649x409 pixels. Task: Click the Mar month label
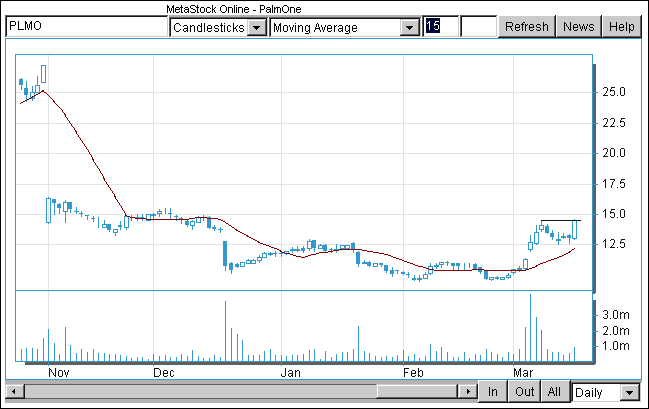(x=523, y=373)
